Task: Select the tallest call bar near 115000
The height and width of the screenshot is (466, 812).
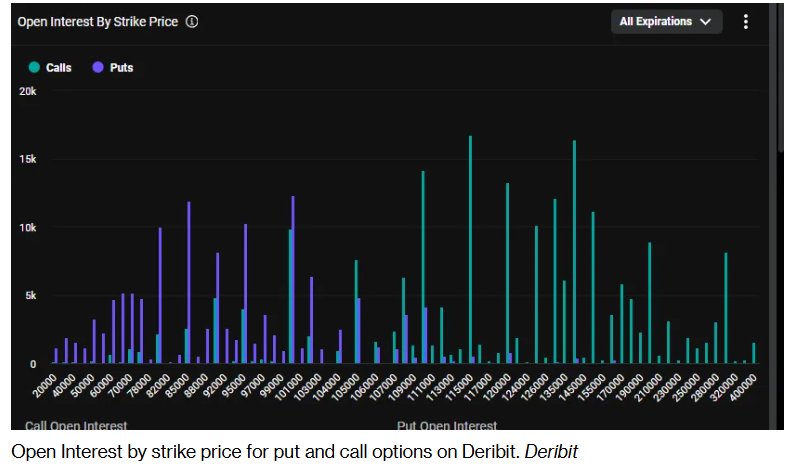Action: [470, 250]
